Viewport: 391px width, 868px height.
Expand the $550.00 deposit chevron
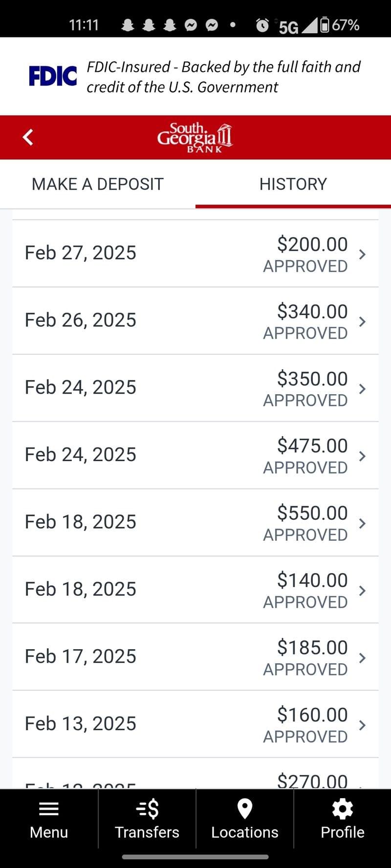pyautogui.click(x=362, y=523)
